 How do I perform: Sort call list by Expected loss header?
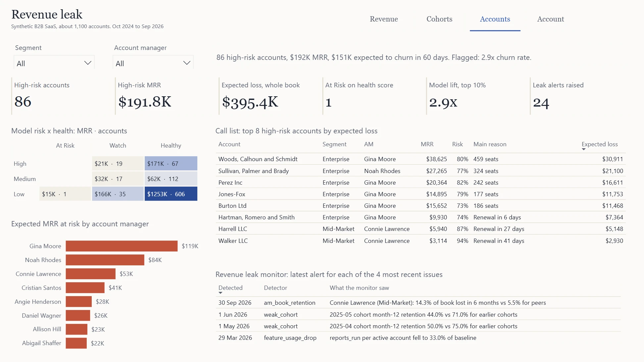pos(600,144)
